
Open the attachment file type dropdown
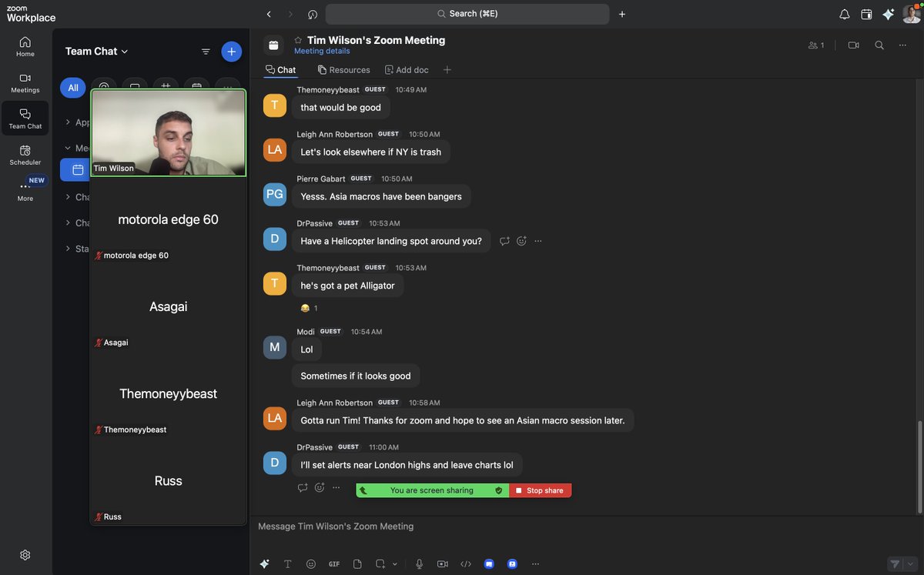(x=393, y=563)
